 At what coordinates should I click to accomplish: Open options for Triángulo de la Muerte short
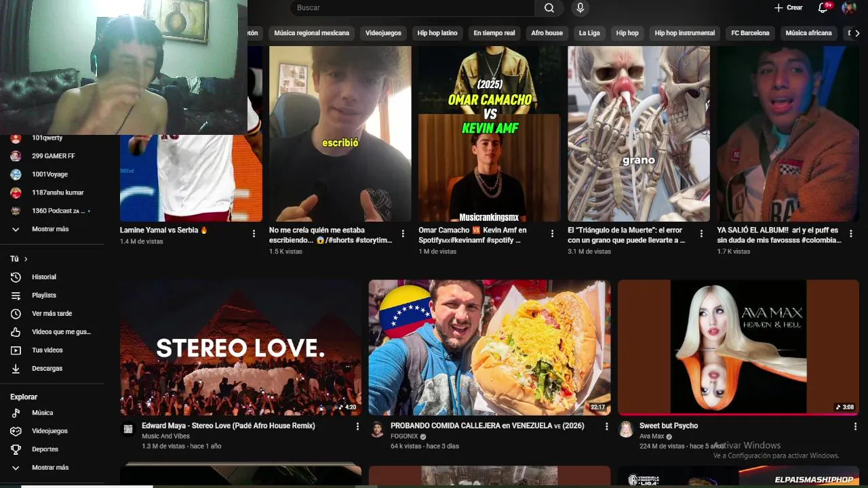(x=701, y=233)
